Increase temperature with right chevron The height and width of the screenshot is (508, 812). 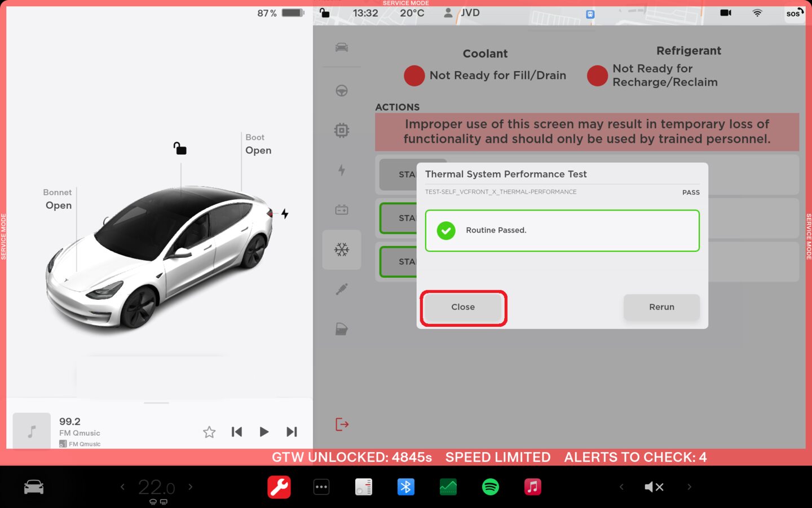coord(191,487)
